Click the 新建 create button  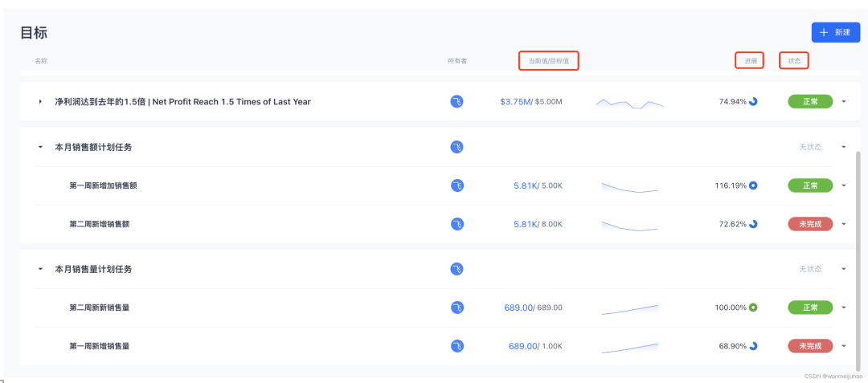835,32
